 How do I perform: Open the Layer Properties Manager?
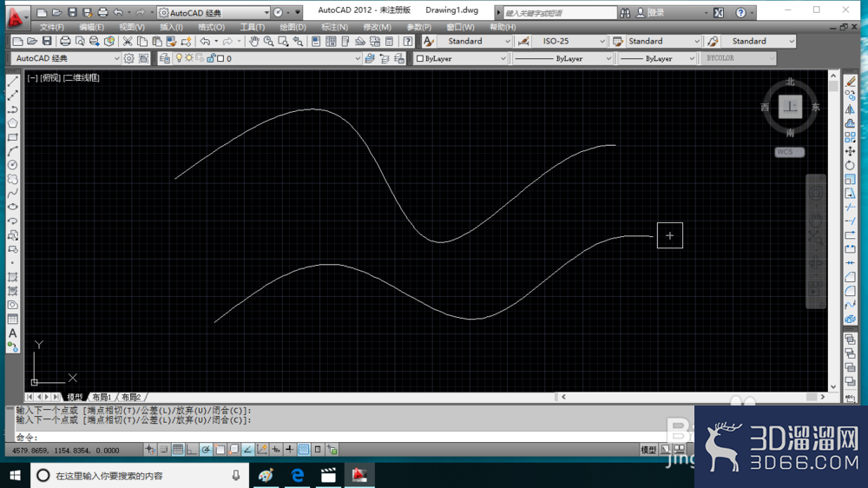164,58
